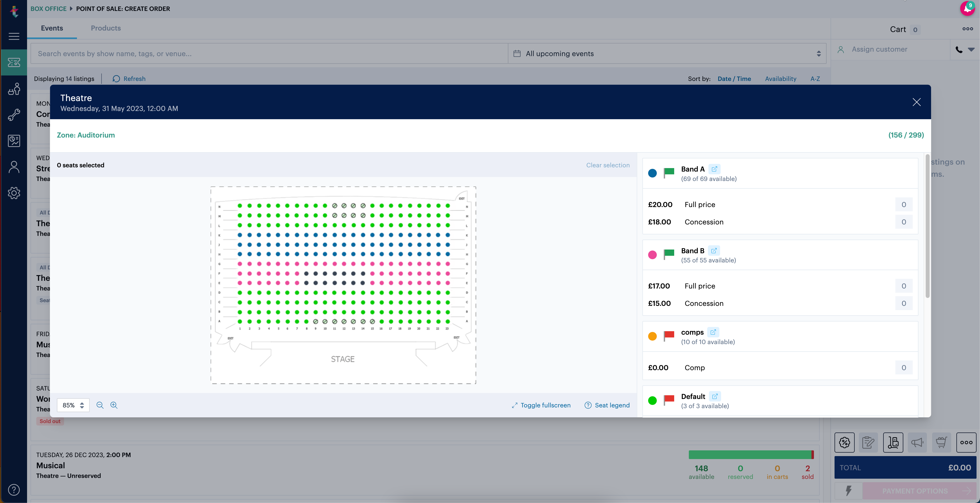Click the seated person icon in cart toolbar
Image resolution: width=980 pixels, height=503 pixels.
(893, 442)
